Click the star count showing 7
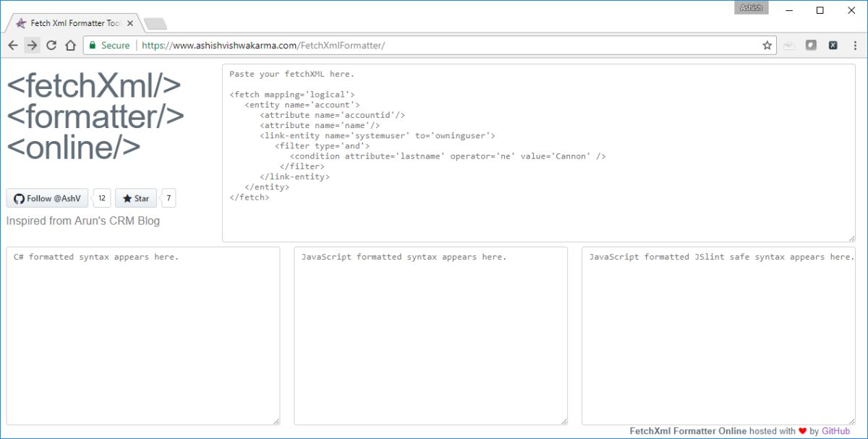The image size is (868, 439). (167, 197)
